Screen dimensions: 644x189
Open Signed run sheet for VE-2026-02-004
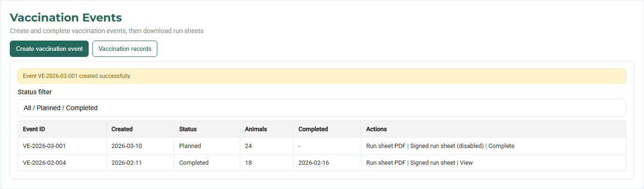pos(432,163)
